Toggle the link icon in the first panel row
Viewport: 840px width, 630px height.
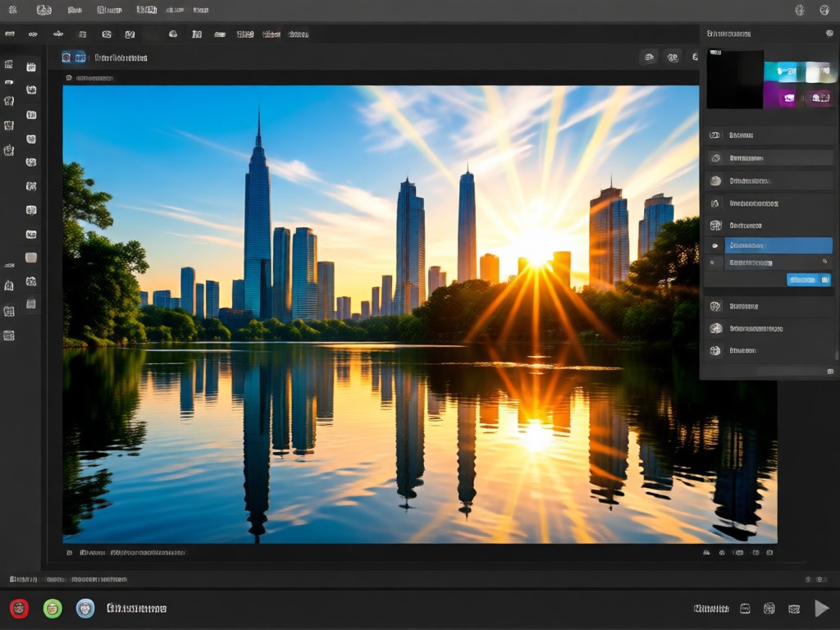(x=715, y=135)
